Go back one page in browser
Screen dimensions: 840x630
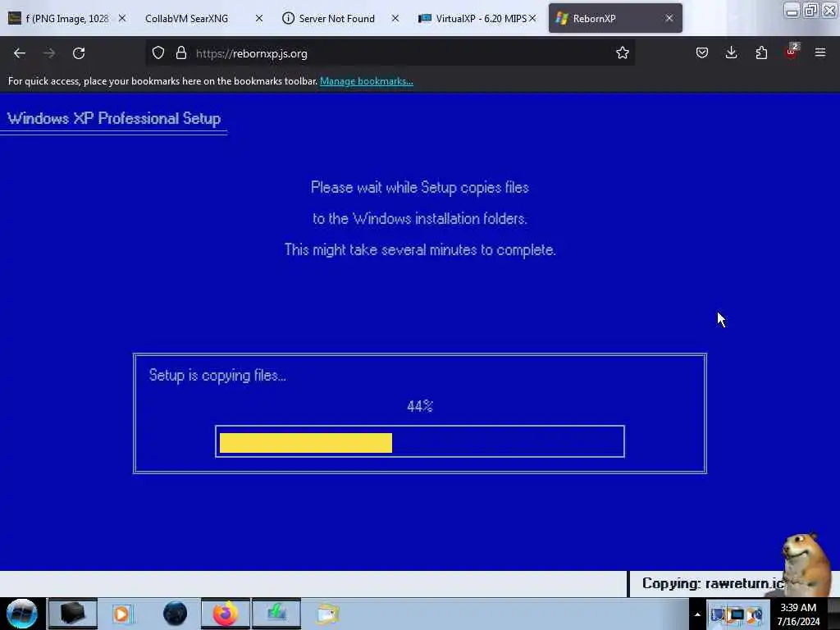(20, 53)
